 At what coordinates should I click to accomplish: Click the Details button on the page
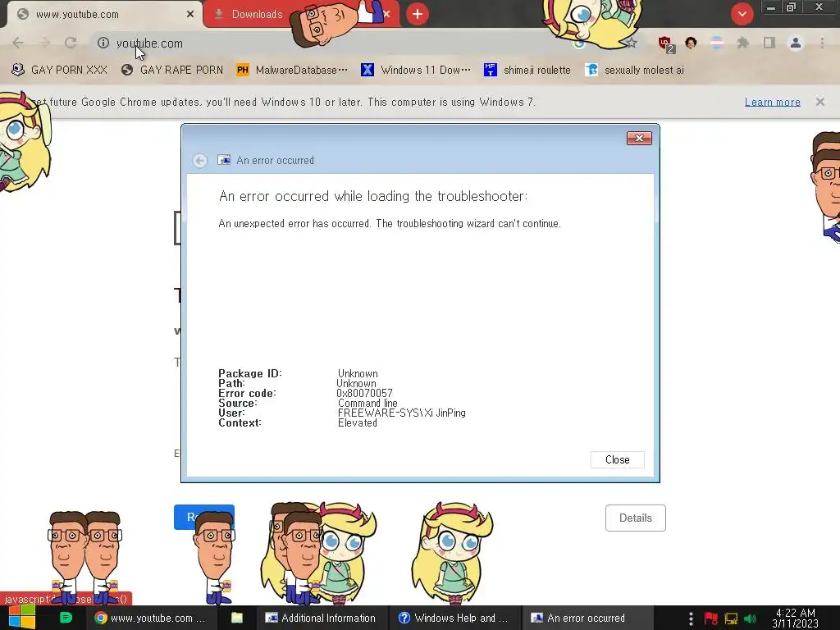click(636, 518)
